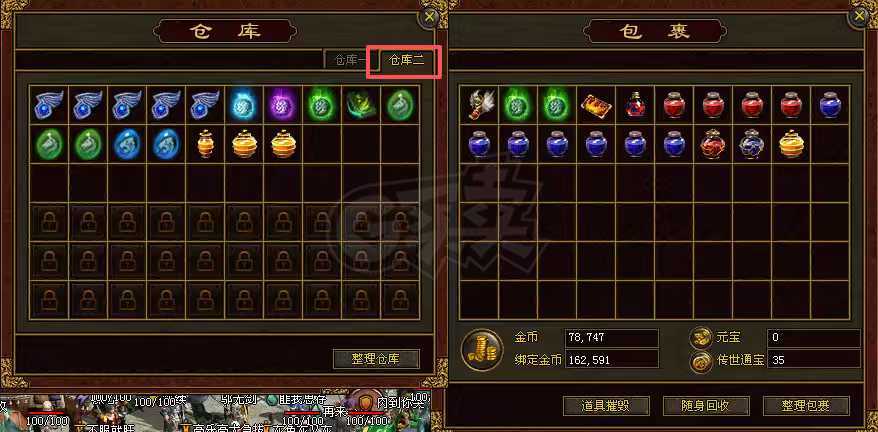Image resolution: width=878 pixels, height=432 pixels.
Task: Click the 道具摧毁 button
Action: [606, 406]
